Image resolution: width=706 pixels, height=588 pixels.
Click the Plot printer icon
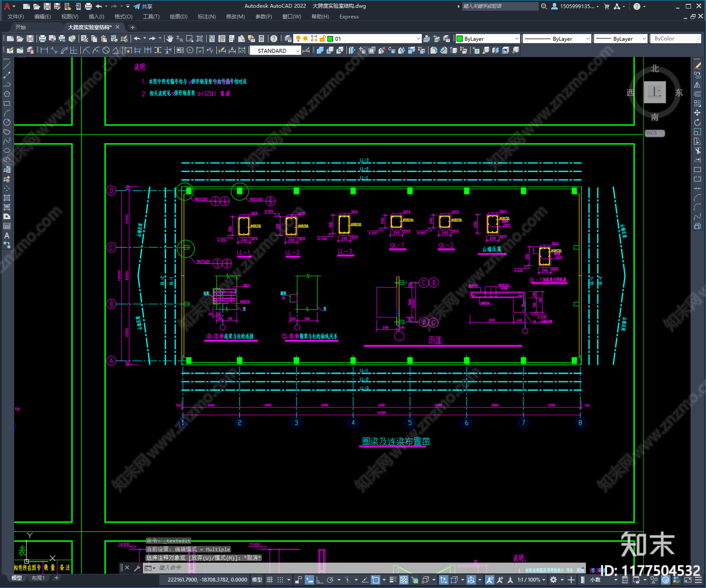click(42, 39)
